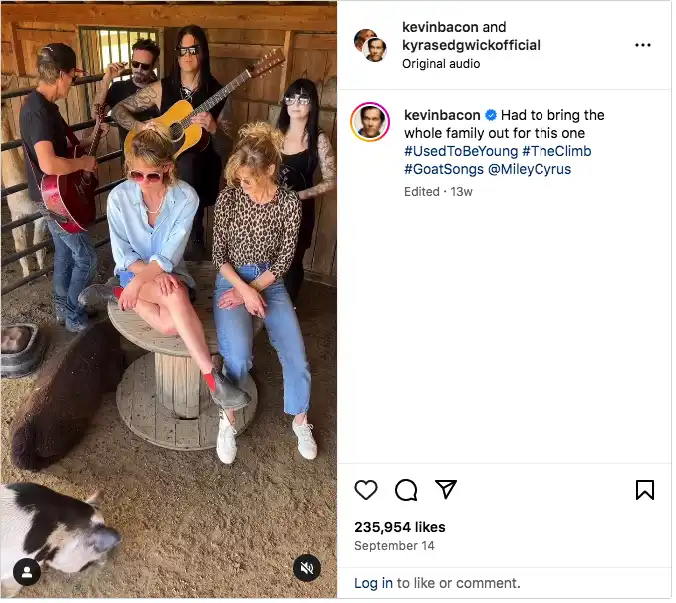Click the verified badge next to kevinbacon
This screenshot has height=603, width=676.
coord(490,115)
